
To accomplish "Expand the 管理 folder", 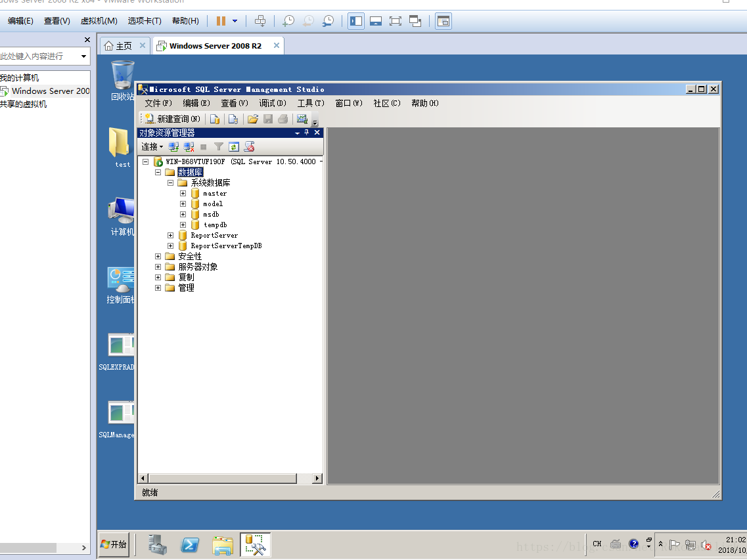I will pos(158,288).
